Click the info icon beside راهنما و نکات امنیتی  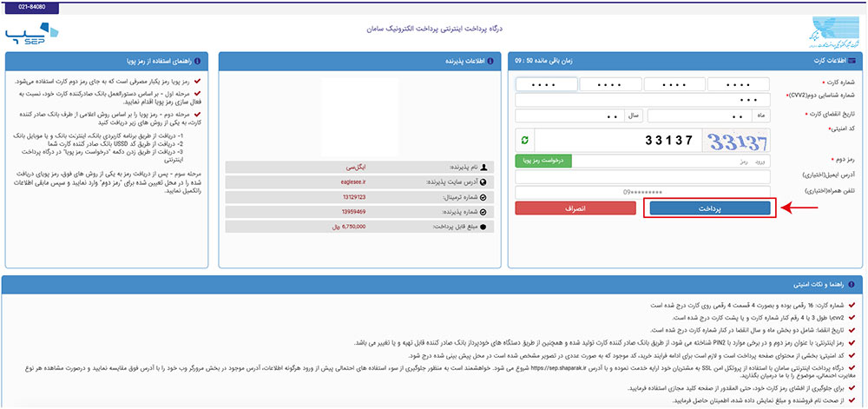pos(852,285)
